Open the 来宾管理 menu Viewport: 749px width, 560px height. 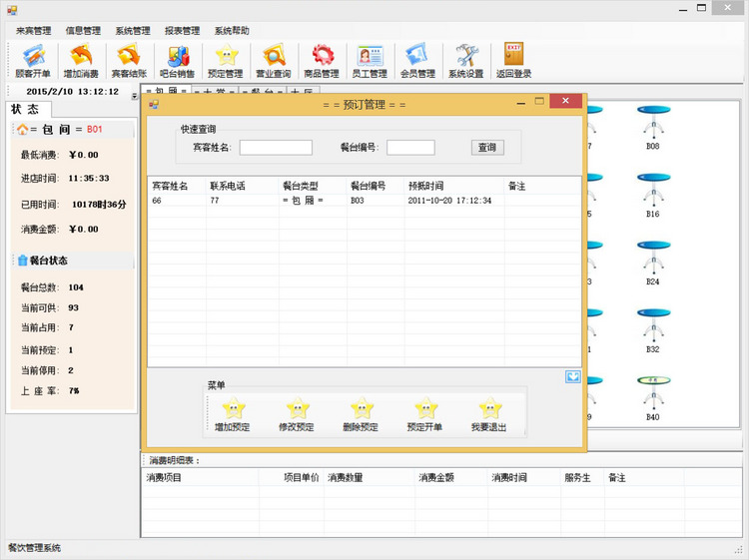[x=34, y=31]
